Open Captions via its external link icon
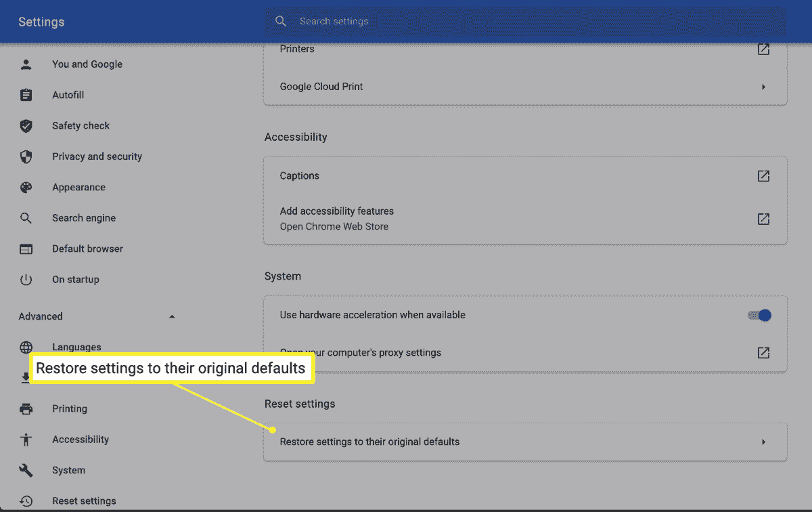 click(x=763, y=175)
